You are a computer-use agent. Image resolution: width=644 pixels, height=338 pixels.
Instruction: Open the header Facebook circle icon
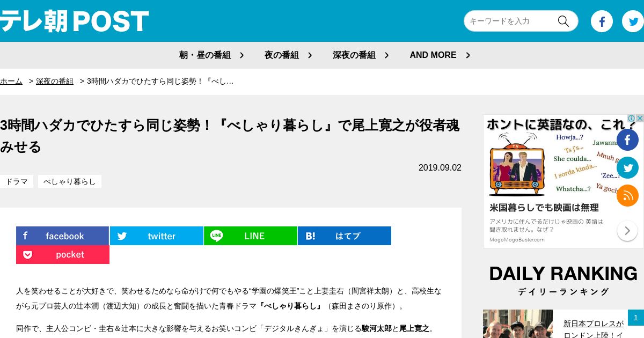(x=602, y=21)
